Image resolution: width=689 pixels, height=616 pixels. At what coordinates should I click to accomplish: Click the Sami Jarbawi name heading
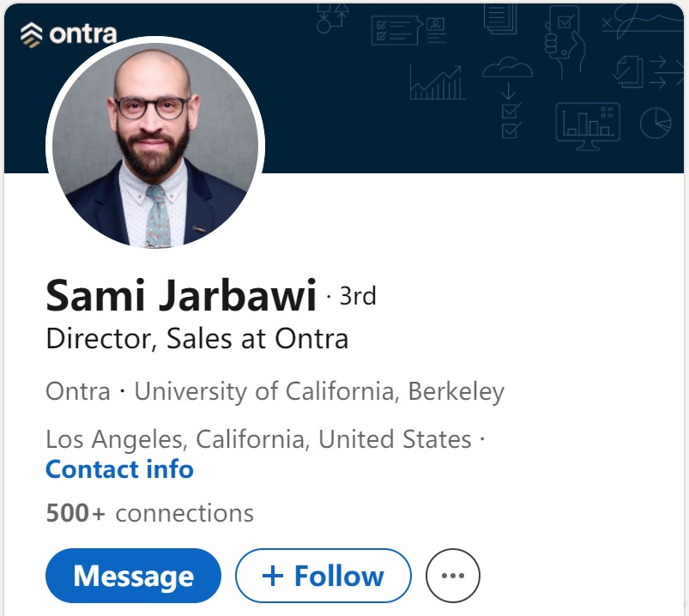coord(181,296)
